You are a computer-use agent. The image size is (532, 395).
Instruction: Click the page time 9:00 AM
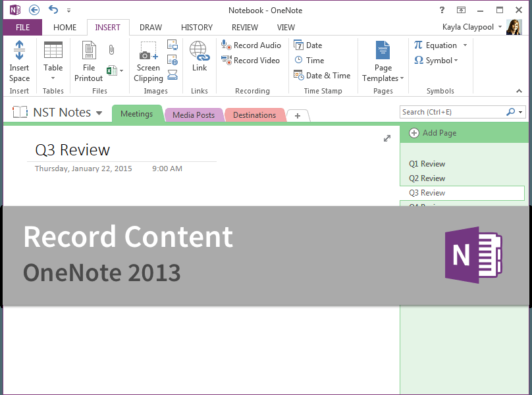pos(167,169)
